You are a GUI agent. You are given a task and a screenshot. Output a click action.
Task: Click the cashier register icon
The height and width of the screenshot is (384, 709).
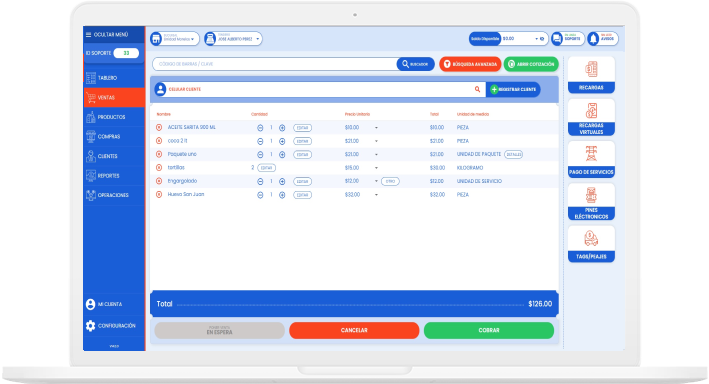[210, 39]
